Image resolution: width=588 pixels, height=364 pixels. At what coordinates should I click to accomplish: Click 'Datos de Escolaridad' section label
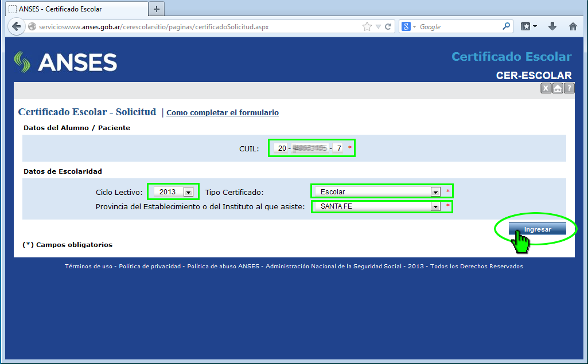(63, 171)
